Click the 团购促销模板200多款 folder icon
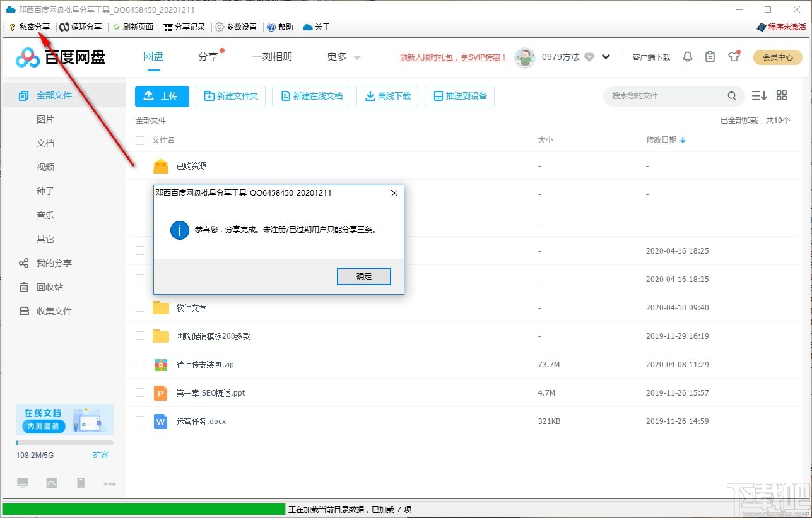This screenshot has height=518, width=812. tap(161, 336)
